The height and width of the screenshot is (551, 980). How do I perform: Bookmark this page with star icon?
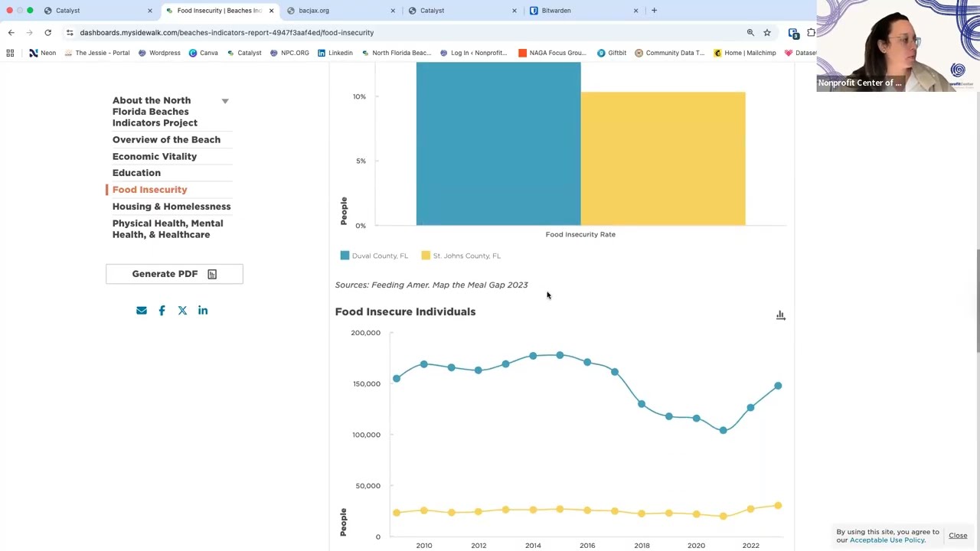767,33
